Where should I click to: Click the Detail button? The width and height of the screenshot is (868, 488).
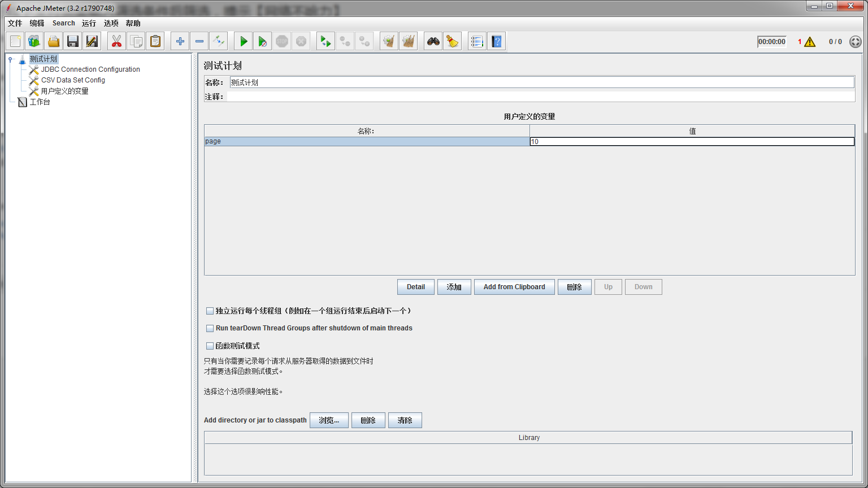pos(416,287)
